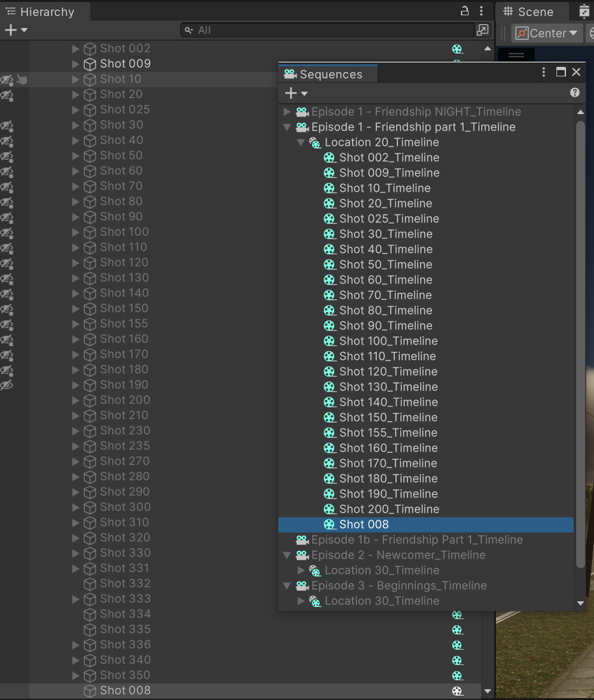Toggle visibility on the bottom Shot 008 row
This screenshot has width=594, height=700.
6,690
